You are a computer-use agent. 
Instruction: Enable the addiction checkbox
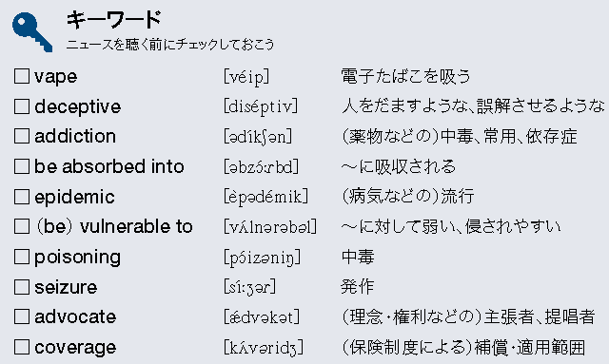(22, 136)
